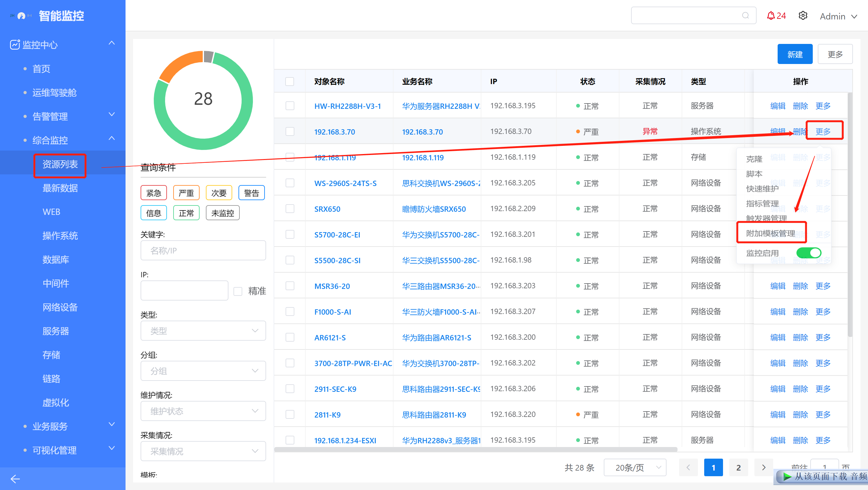Tick the checkbox for HW-RH2288H-V3-1
The image size is (868, 490).
tap(289, 106)
